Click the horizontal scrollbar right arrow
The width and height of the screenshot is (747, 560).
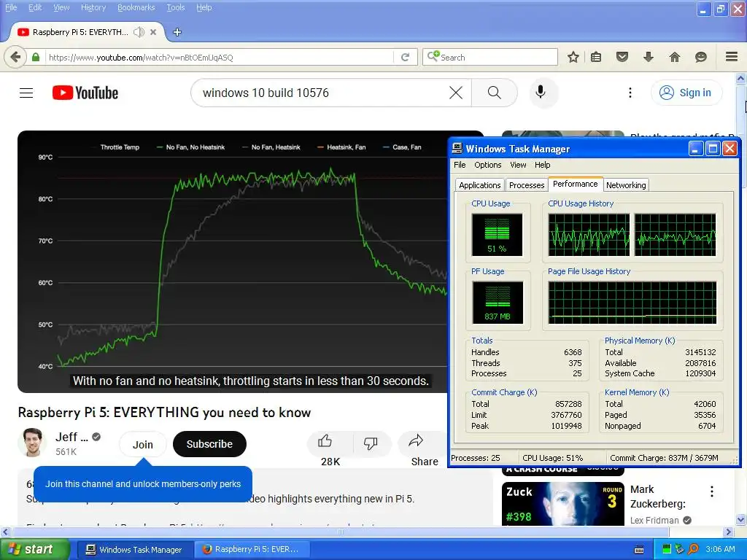point(728,532)
